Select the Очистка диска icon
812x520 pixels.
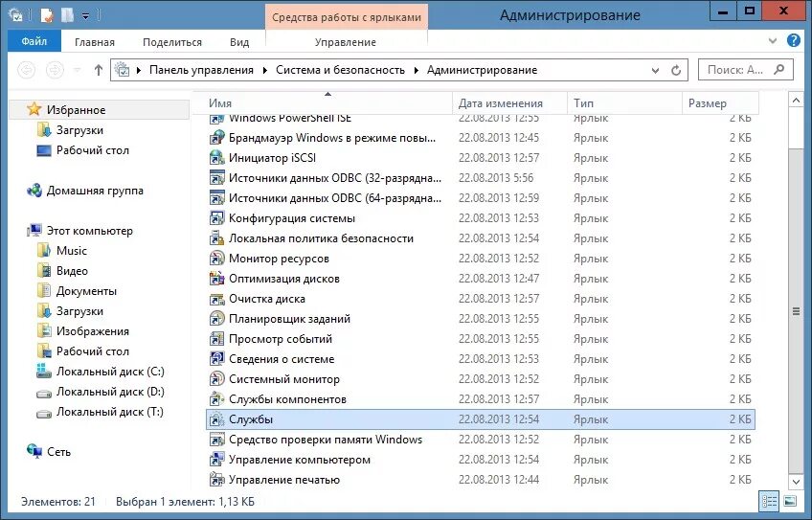tap(216, 299)
